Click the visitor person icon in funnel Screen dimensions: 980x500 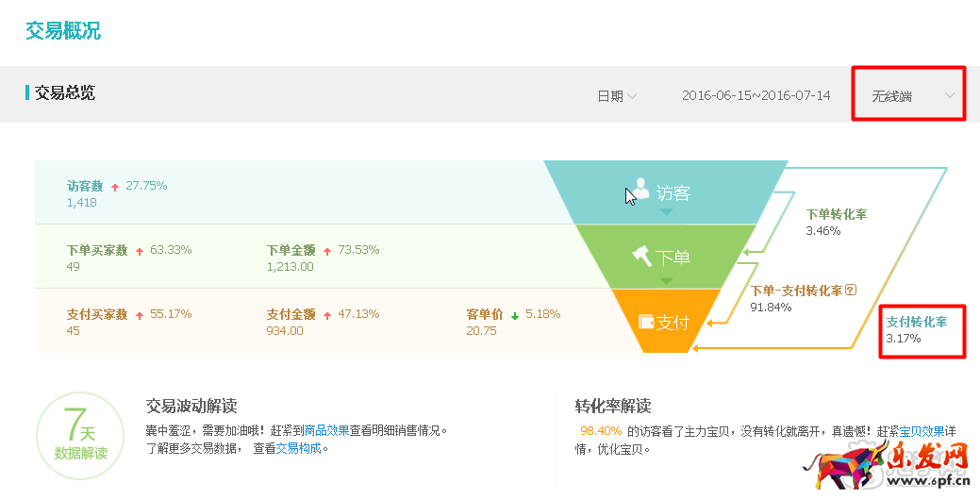tap(641, 190)
